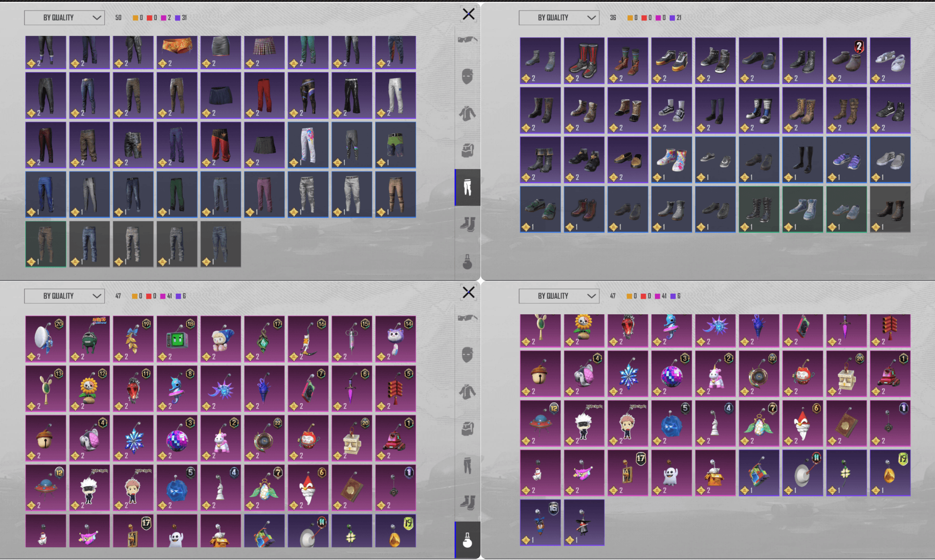This screenshot has width=935, height=560.
Task: Open the boots category icon beside charms grid
Action: pyautogui.click(x=467, y=503)
